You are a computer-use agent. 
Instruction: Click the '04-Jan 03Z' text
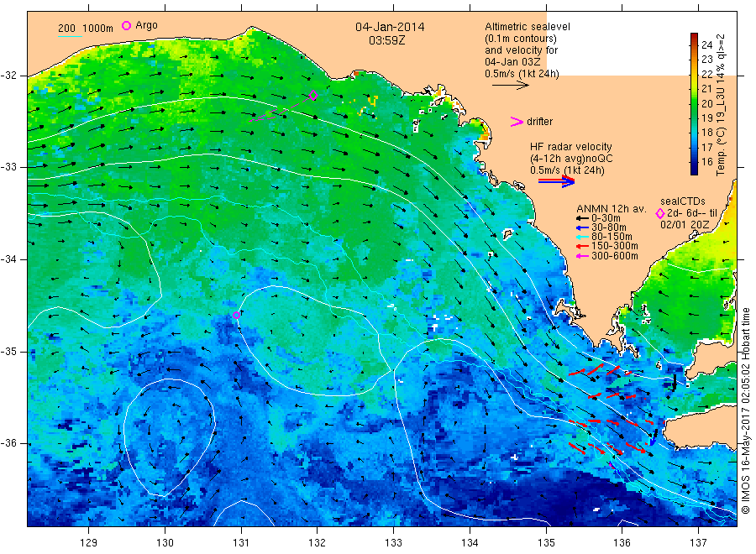tap(512, 62)
